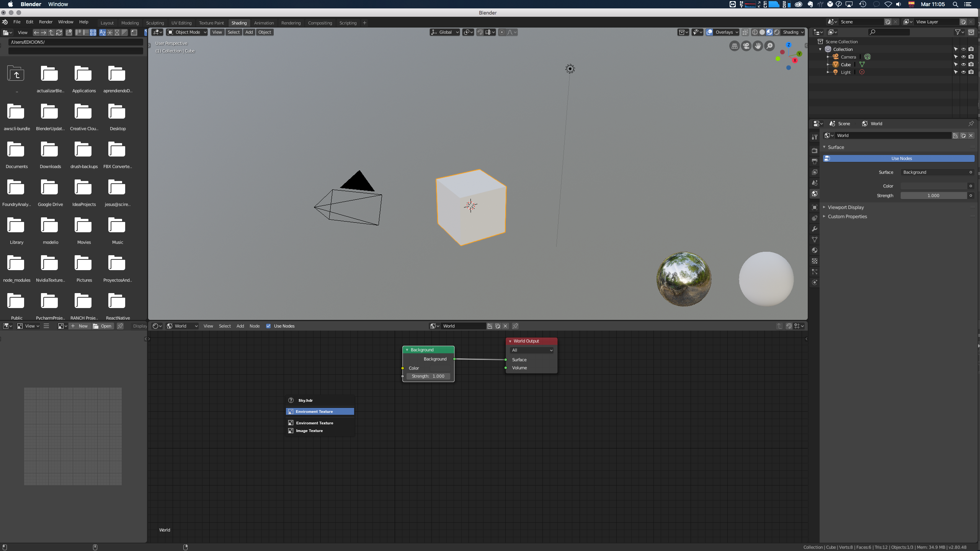Open the Render menu
The height and width of the screenshot is (551, 980).
coord(46,22)
